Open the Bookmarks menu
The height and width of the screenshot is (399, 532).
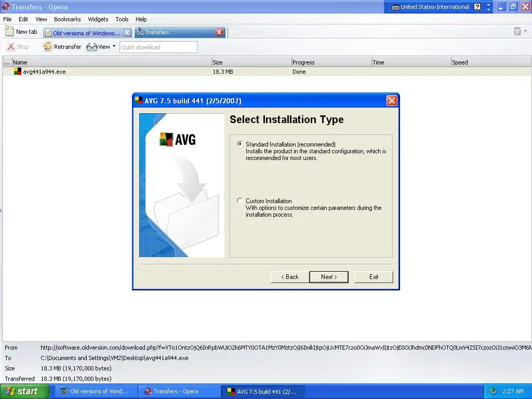click(x=67, y=19)
